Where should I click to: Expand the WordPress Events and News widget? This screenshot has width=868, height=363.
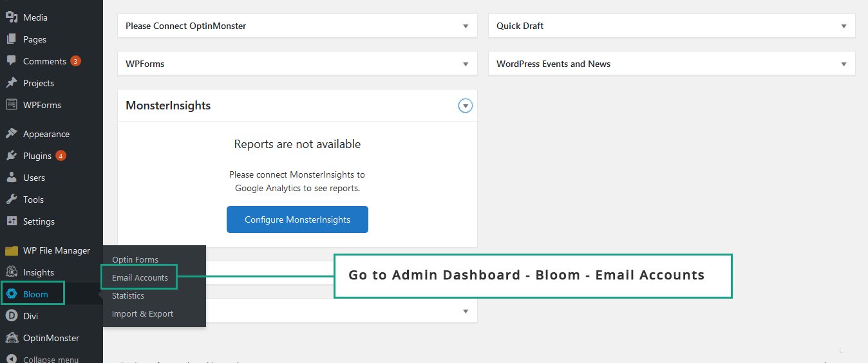click(x=844, y=64)
